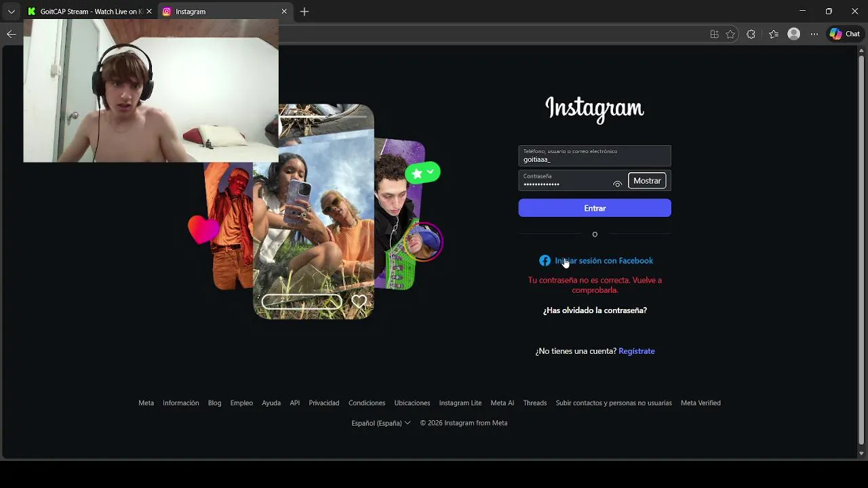Add page to favorites with star icon
Screen dimensions: 868x488
730,34
